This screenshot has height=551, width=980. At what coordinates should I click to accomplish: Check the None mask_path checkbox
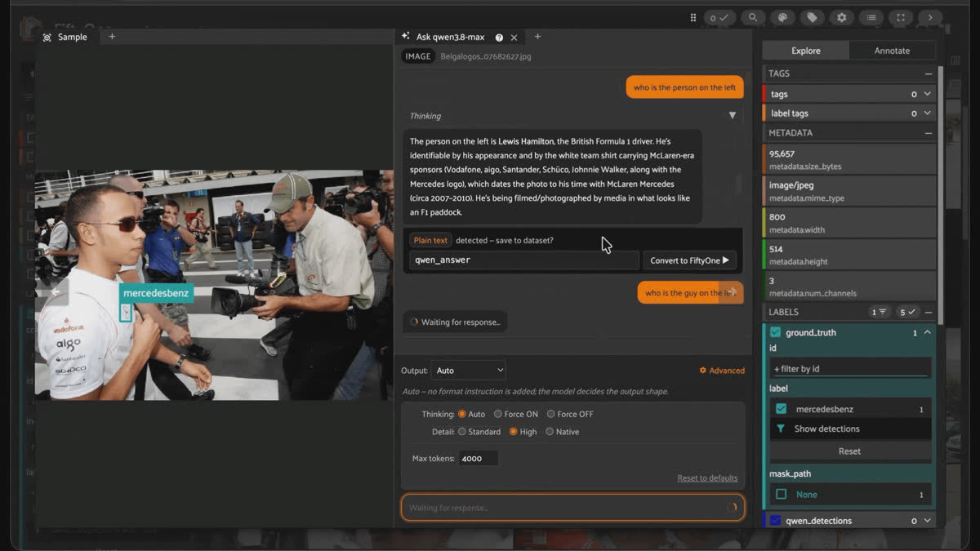tap(782, 495)
